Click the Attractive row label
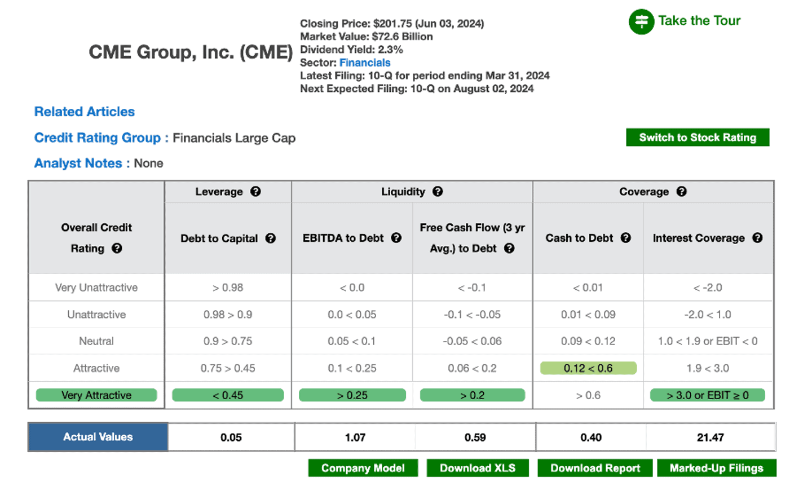 96,368
